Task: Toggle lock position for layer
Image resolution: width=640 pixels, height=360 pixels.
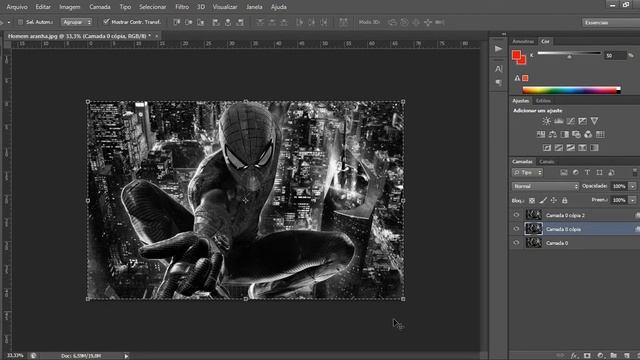Action: (554, 200)
